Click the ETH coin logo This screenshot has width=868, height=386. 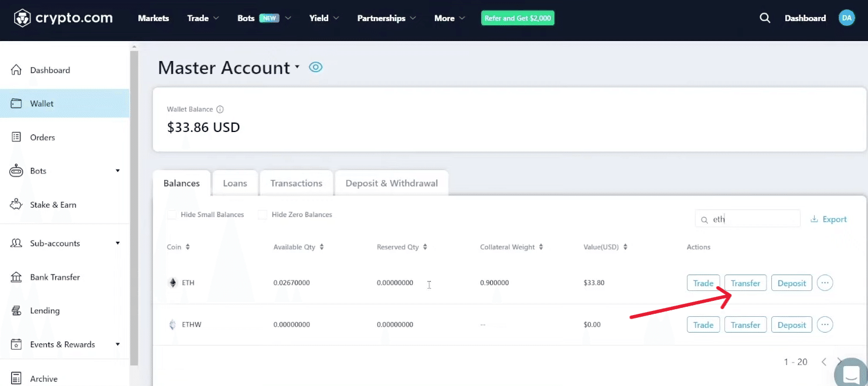pos(172,283)
